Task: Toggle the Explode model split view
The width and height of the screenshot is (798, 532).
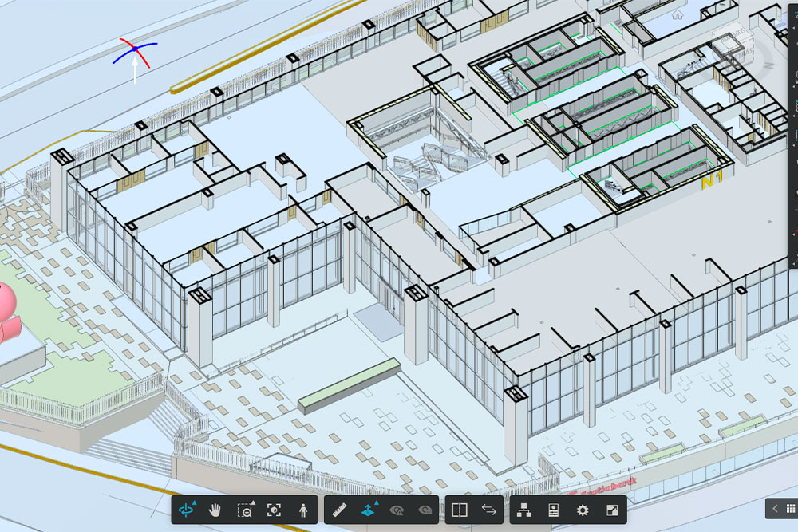Action: 459,510
